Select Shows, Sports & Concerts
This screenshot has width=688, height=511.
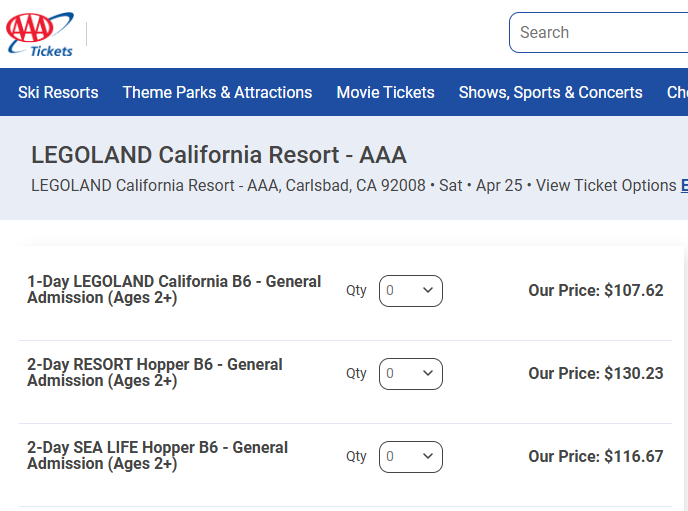[x=550, y=92]
